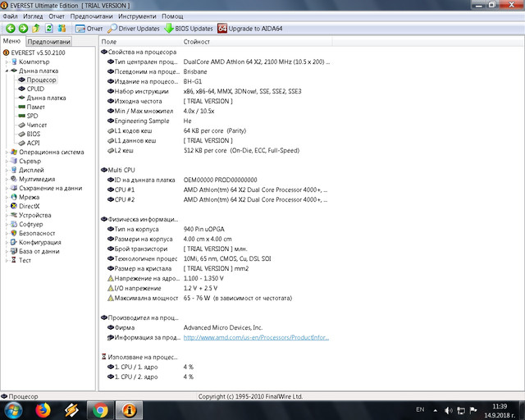The image size is (525, 420).
Task: Expand the Операционна система node
Action: pos(7,152)
